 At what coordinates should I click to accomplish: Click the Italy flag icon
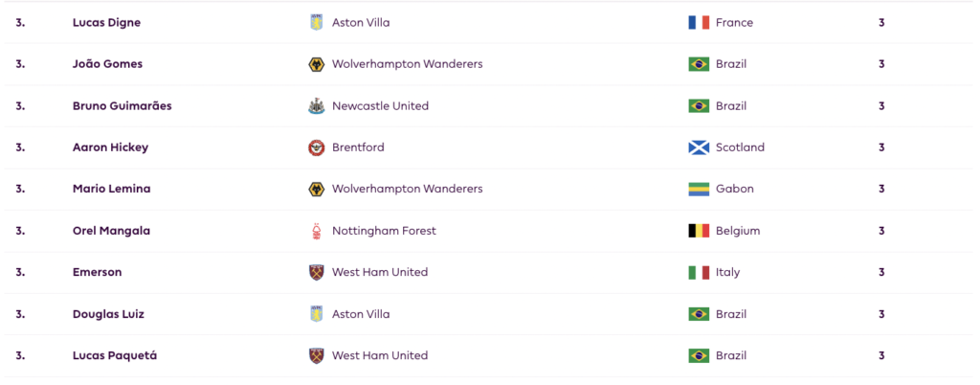pyautogui.click(x=699, y=272)
